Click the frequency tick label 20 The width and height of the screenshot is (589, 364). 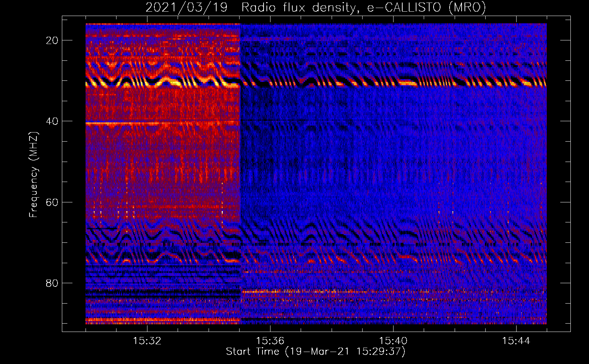click(52, 40)
